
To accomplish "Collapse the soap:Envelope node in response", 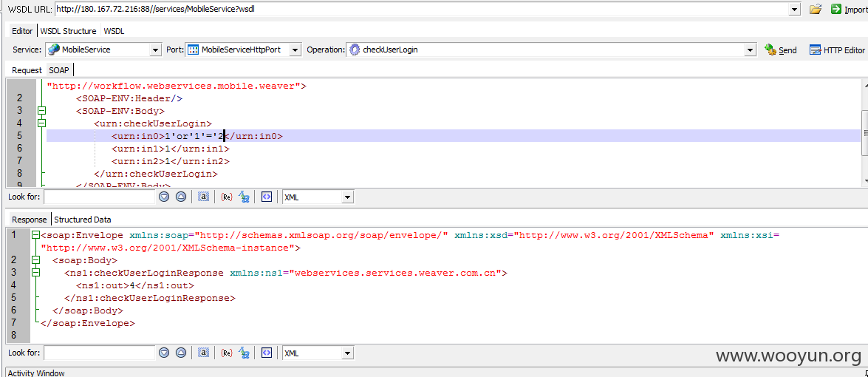I will click(36, 235).
